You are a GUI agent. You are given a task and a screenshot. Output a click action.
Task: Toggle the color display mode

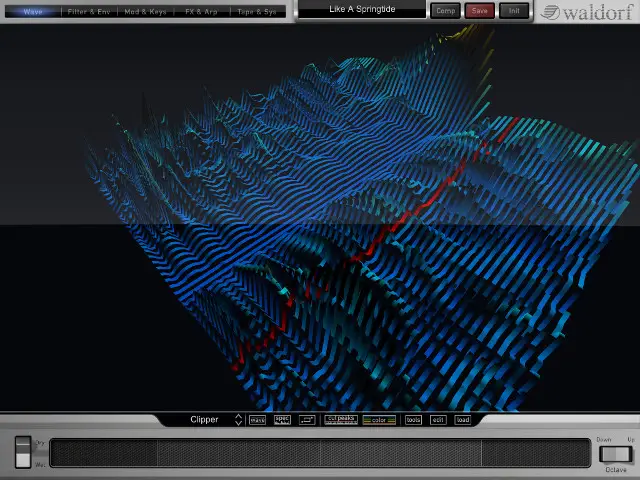[x=379, y=420]
